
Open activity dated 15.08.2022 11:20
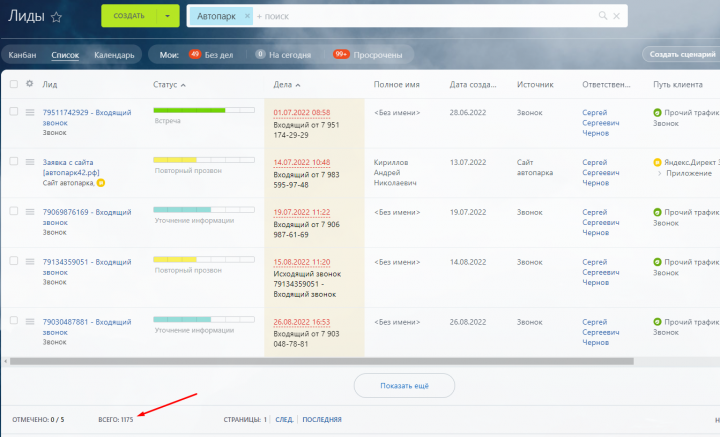pos(302,262)
